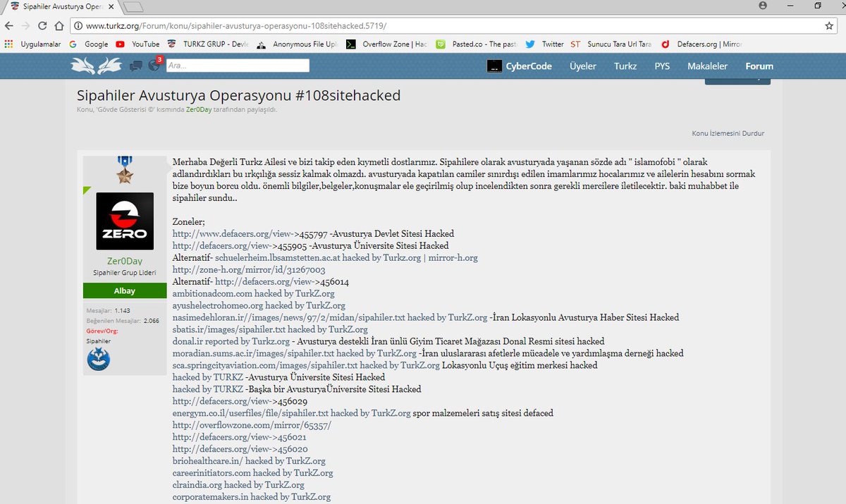
Task: Open Zer0Day author link under thread title
Action: [x=200, y=110]
